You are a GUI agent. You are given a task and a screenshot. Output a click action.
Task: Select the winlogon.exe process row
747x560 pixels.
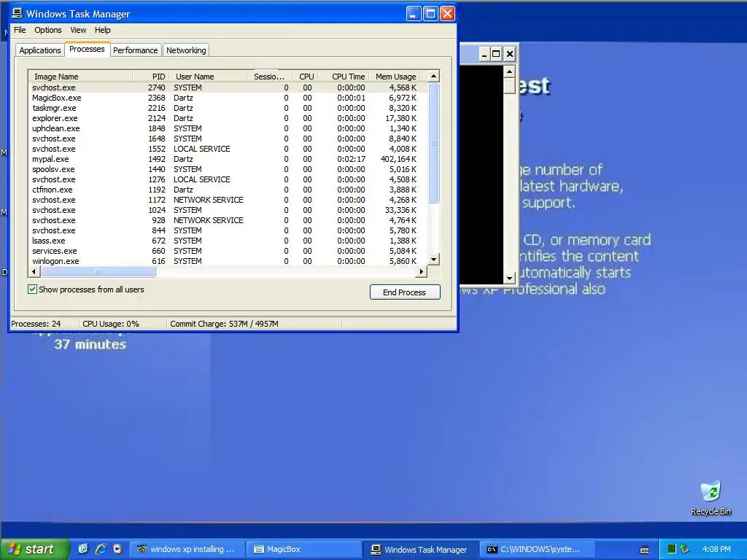coord(228,261)
